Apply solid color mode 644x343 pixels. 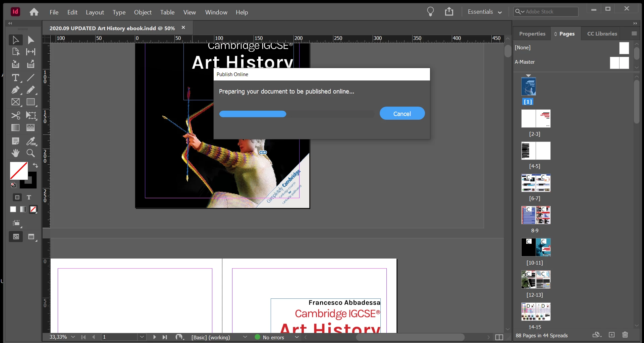pos(13,209)
